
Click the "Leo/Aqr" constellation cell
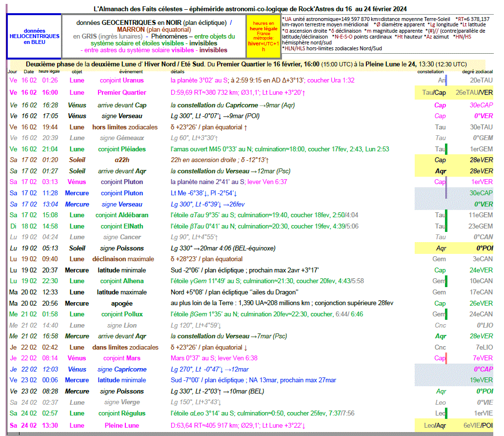pos(435,425)
